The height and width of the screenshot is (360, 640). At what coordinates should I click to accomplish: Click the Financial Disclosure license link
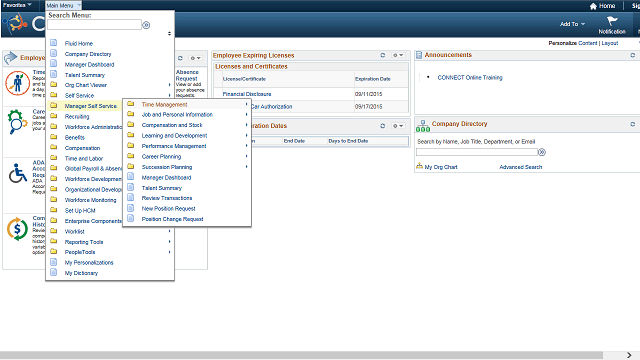coord(247,94)
